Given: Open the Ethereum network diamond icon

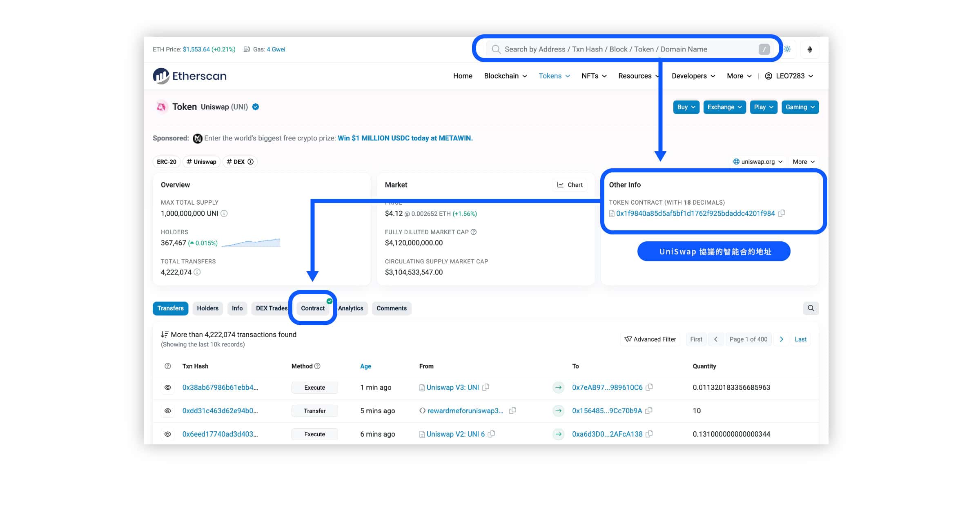Looking at the screenshot, I should pyautogui.click(x=809, y=49).
